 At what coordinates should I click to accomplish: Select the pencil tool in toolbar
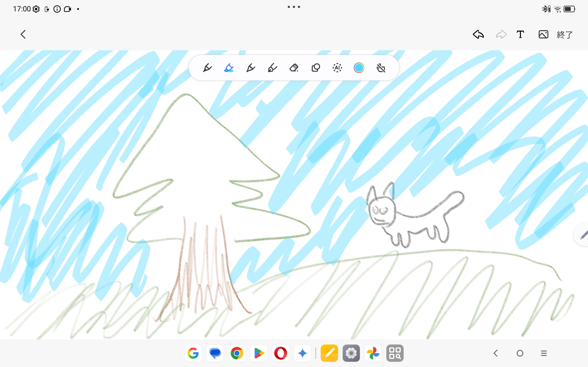(x=250, y=68)
